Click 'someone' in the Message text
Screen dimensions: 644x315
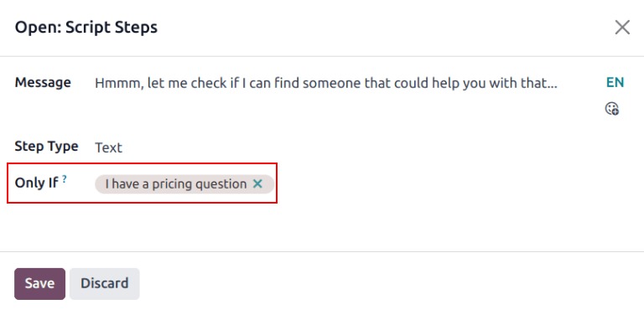pos(333,83)
